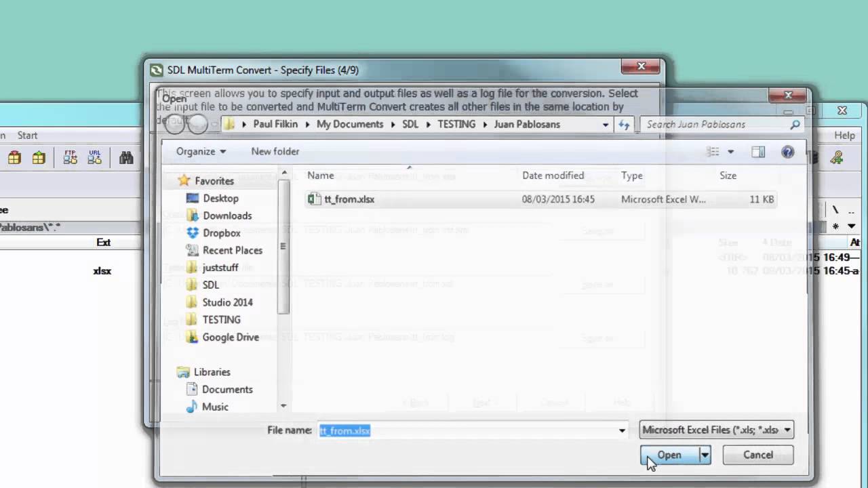The height and width of the screenshot is (488, 868).
Task: Click the Excel icon of tt_from.xlsx
Action: tap(313, 199)
